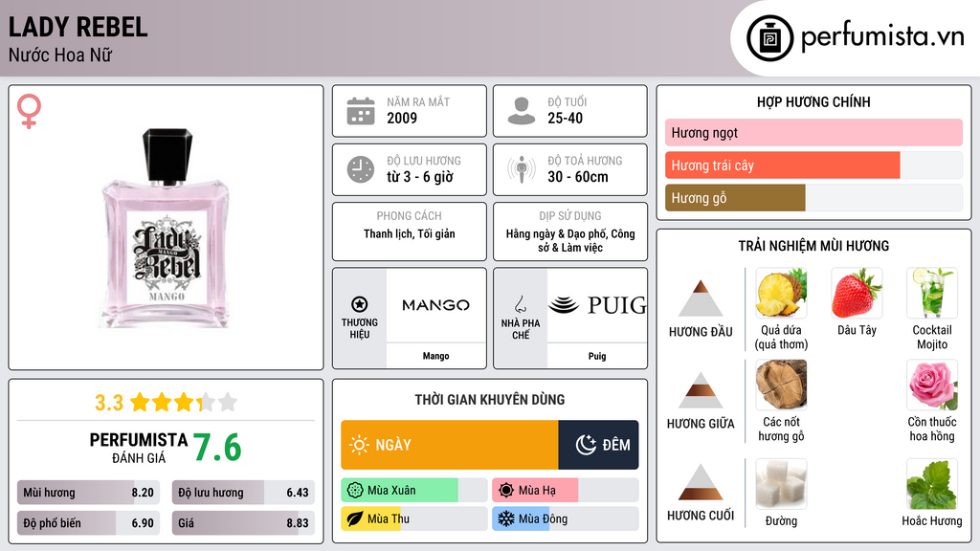
Task: Click the moon icon in Đêm bar
Action: click(586, 445)
